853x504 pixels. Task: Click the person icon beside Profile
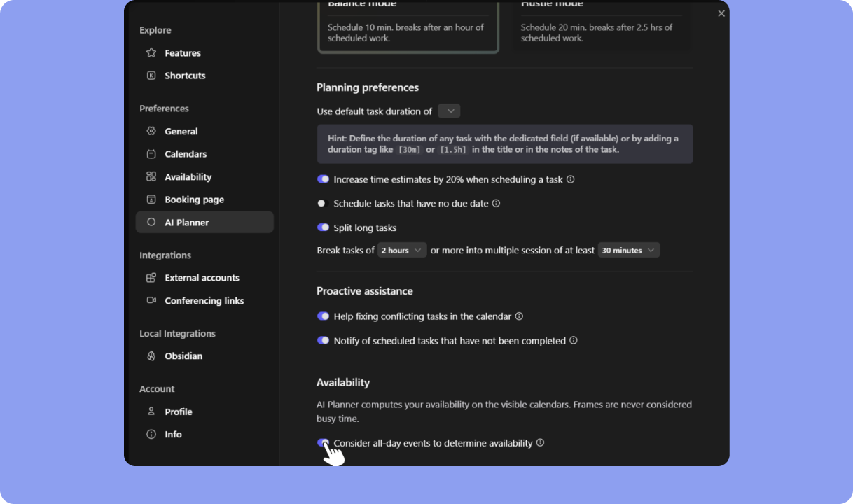[151, 412]
